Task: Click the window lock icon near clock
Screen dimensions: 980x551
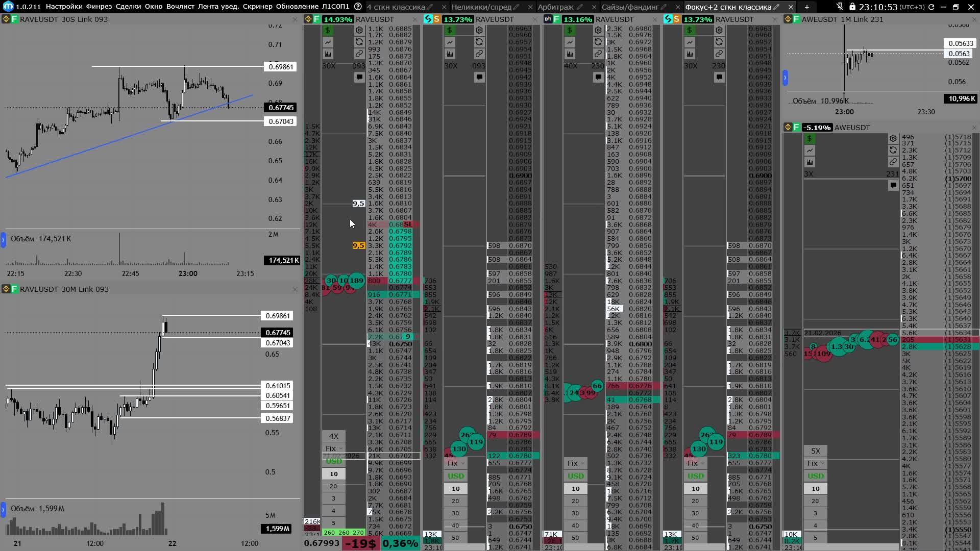Action: pyautogui.click(x=852, y=7)
